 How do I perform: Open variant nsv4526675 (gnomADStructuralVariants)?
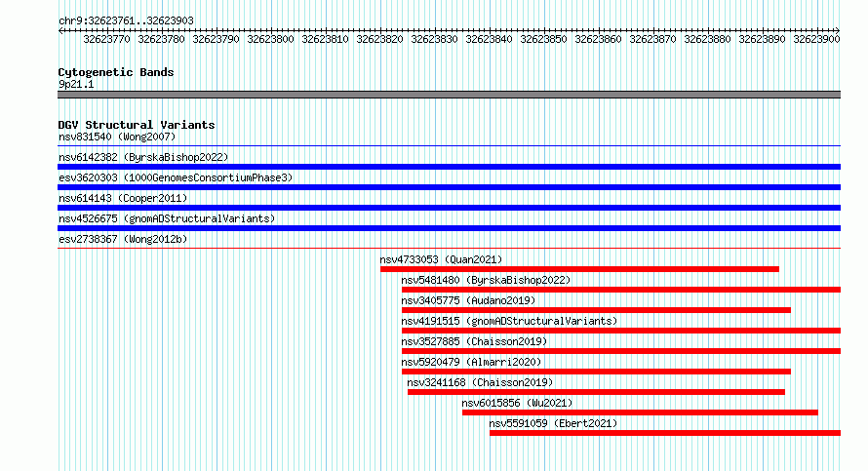point(167,218)
